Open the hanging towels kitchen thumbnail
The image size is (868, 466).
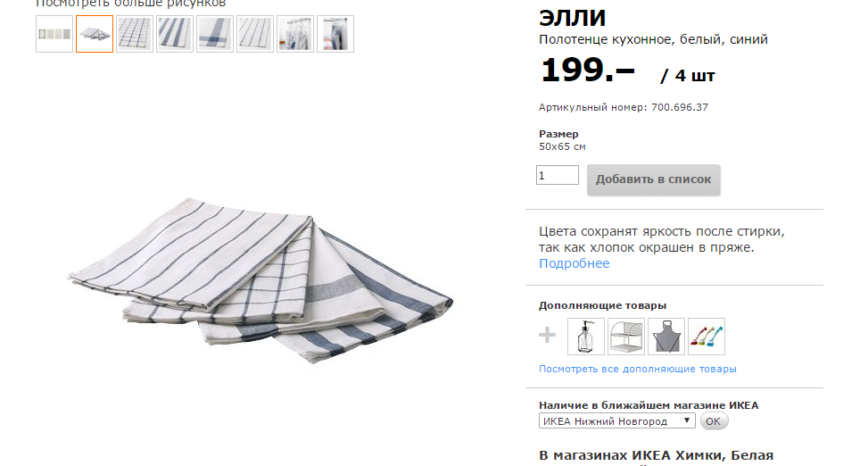click(295, 34)
